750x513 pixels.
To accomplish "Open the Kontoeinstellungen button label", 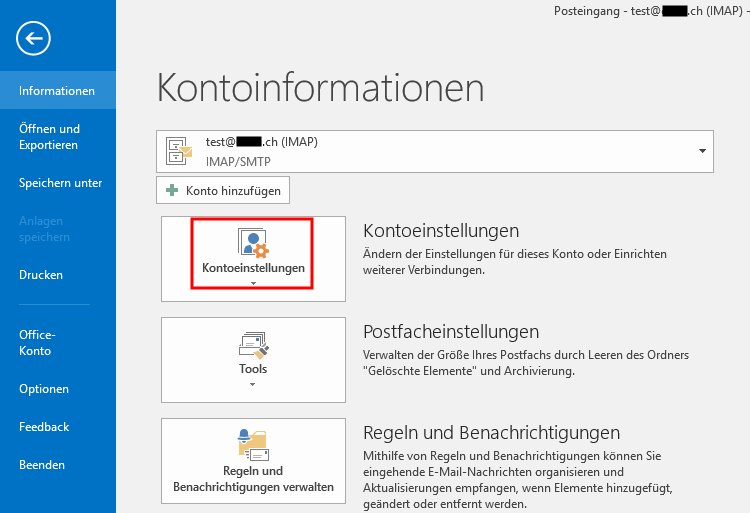I will (253, 268).
